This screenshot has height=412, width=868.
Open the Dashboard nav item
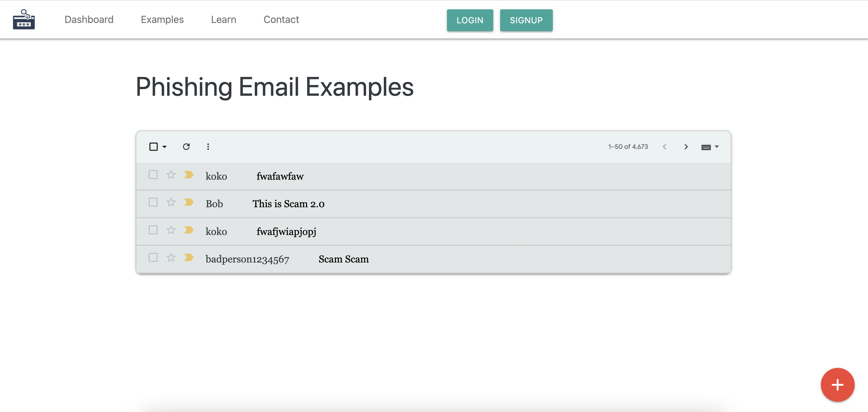[89, 20]
